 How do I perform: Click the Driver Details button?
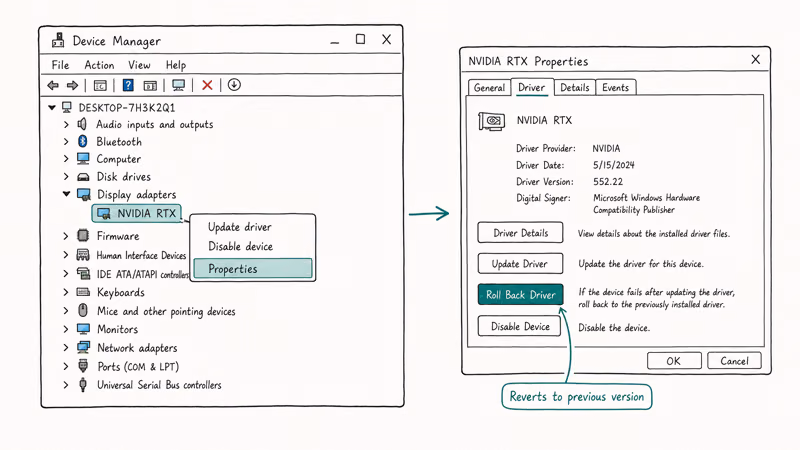(520, 233)
